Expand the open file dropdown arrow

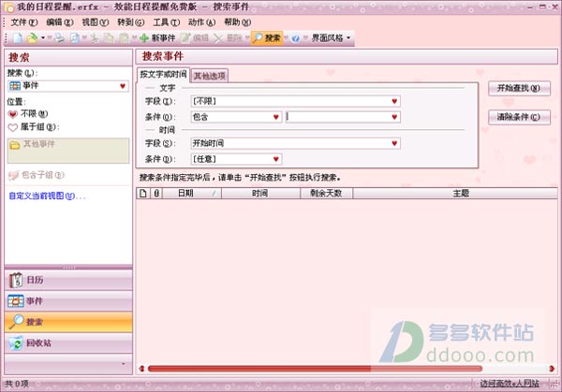(x=43, y=38)
